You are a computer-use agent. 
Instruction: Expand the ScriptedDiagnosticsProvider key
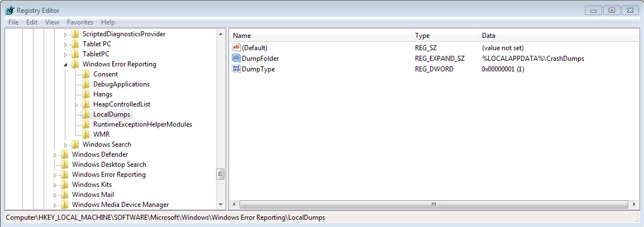[66, 35]
